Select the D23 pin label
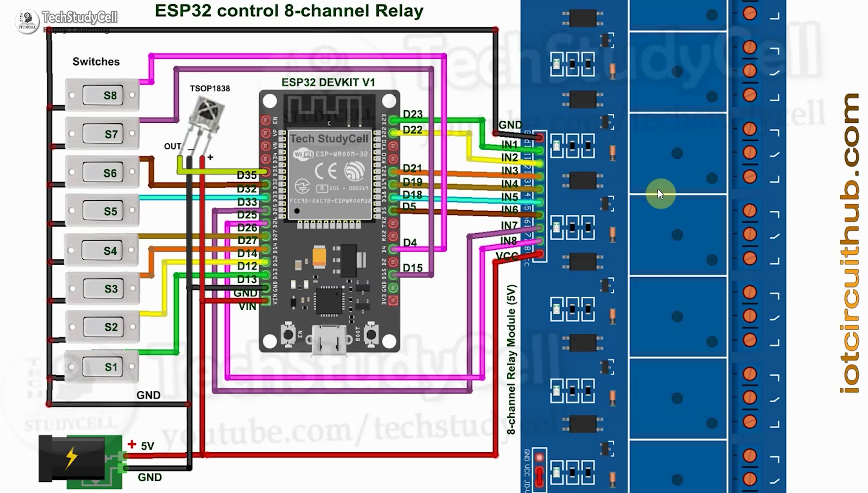This screenshot has height=493, width=868. (413, 113)
